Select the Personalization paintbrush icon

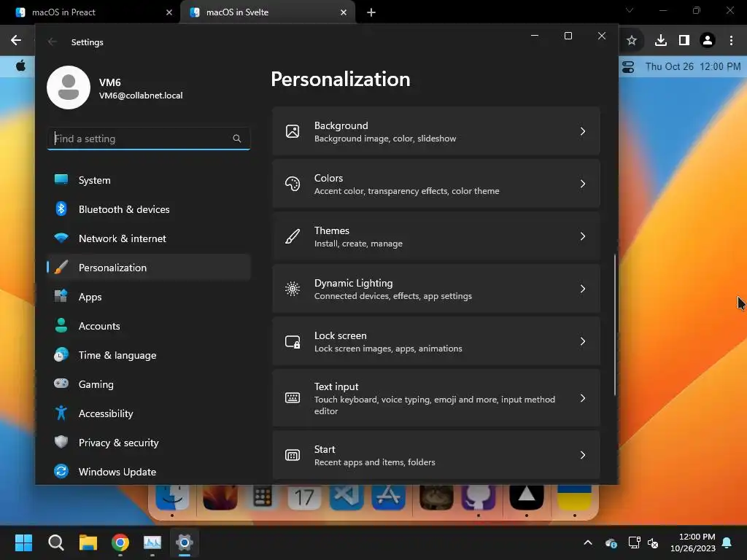[61, 267]
